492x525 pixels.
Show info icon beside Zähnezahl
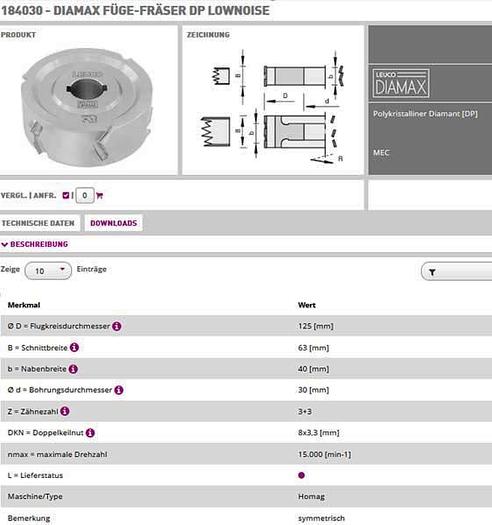click(x=65, y=411)
